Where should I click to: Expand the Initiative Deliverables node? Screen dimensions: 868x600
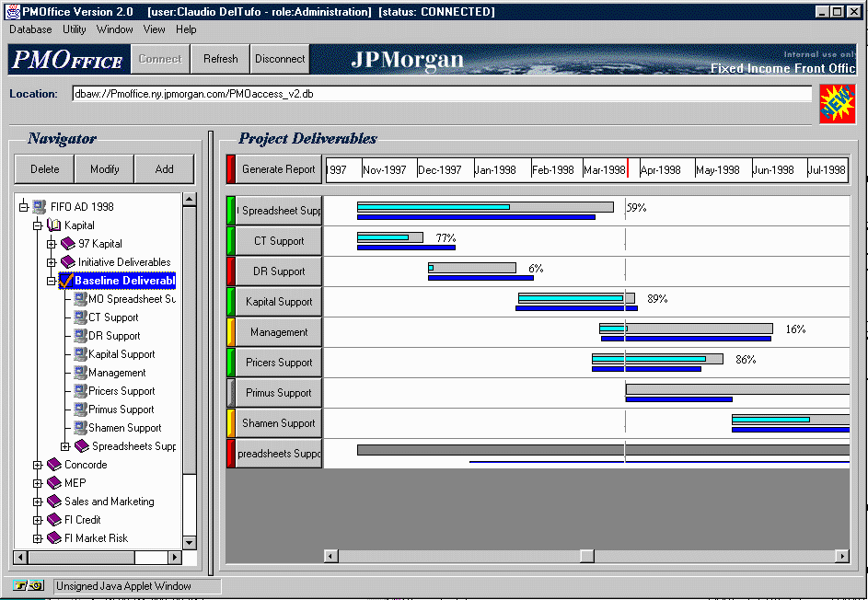tap(51, 262)
